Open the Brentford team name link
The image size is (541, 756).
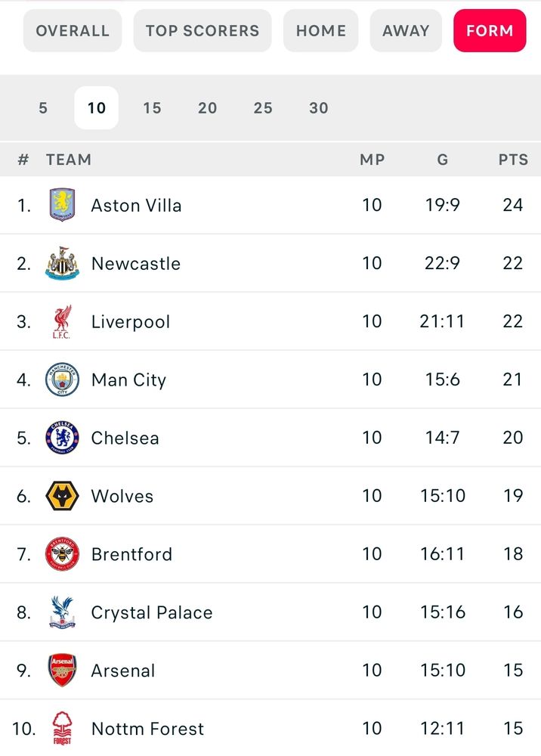(x=131, y=554)
